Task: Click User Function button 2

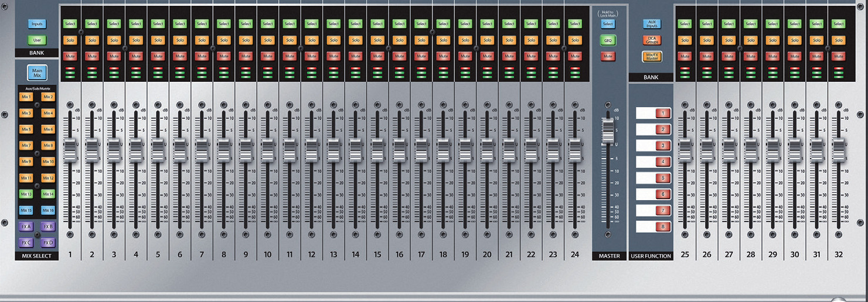Action: (663, 129)
